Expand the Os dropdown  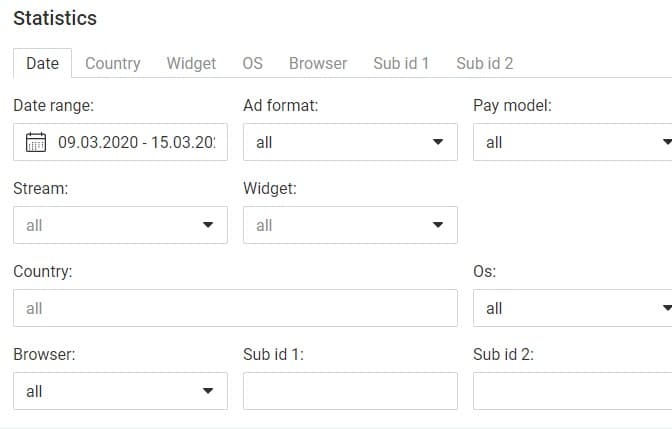tap(573, 308)
